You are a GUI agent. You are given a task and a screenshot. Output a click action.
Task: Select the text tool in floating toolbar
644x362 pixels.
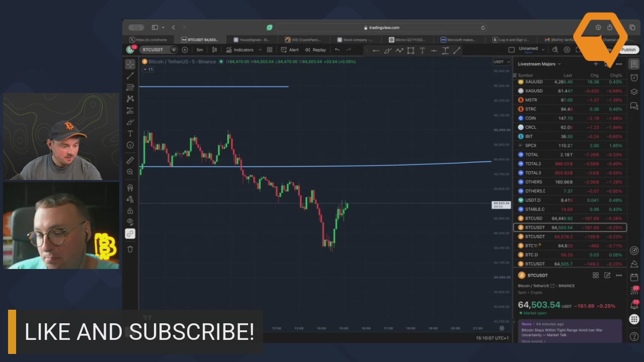coord(422,50)
